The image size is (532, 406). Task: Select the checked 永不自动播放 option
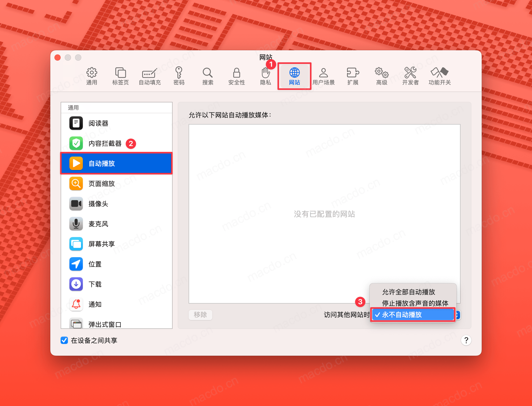[402, 315]
